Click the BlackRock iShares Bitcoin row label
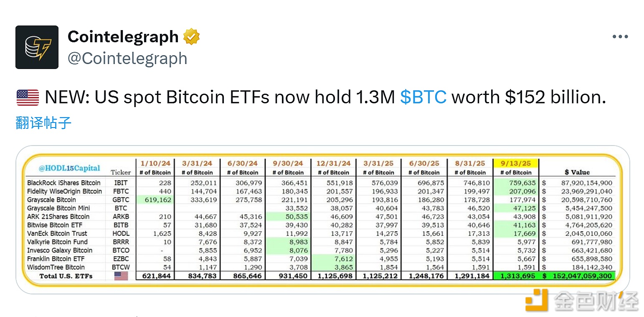 (64, 183)
